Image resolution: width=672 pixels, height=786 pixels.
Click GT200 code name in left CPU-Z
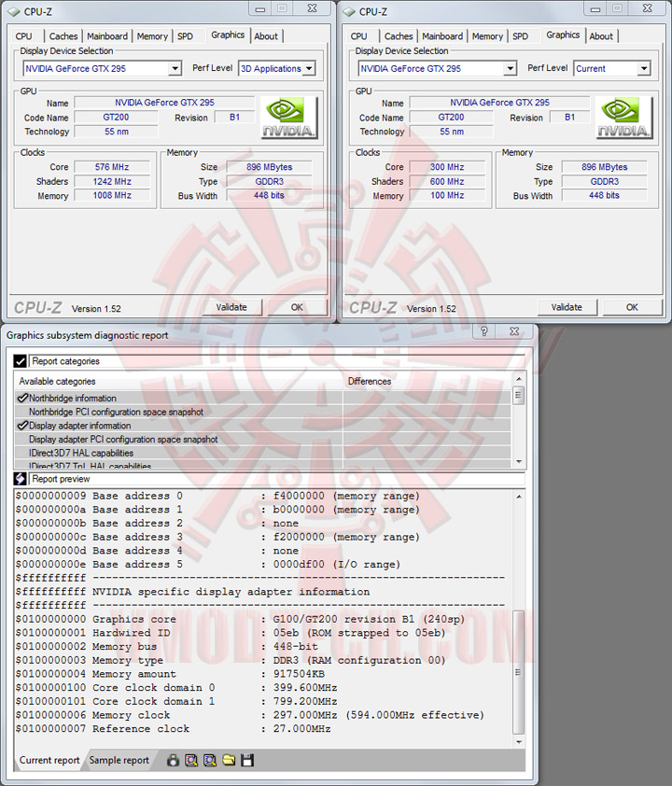pyautogui.click(x=117, y=118)
